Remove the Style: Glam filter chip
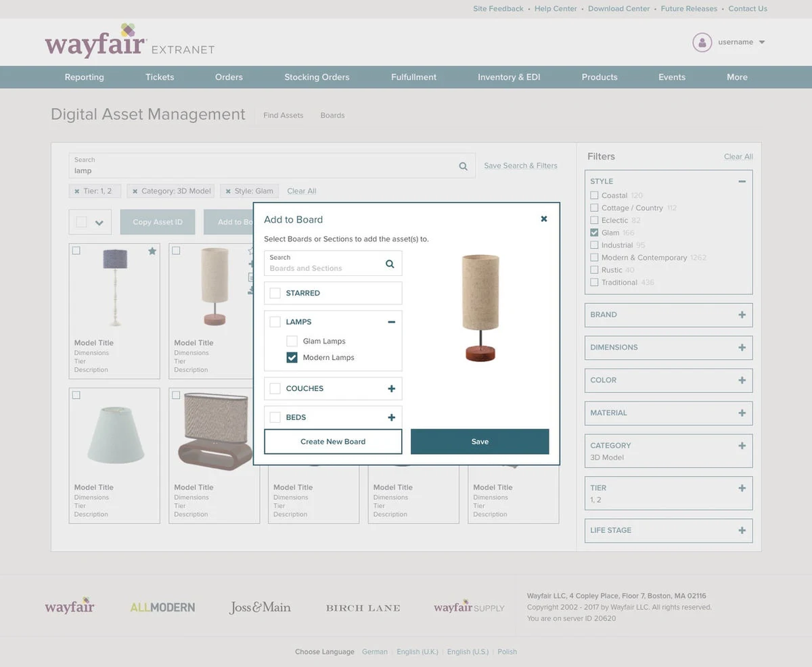 coord(228,191)
